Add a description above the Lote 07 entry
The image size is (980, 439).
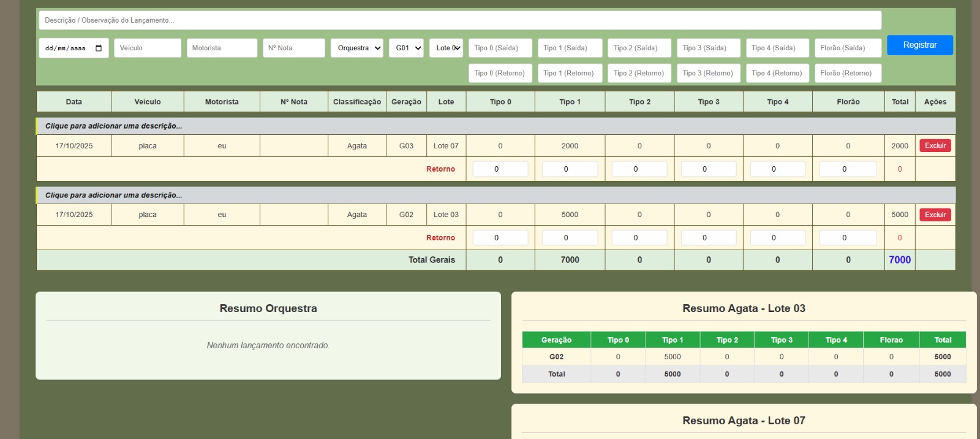(496, 126)
